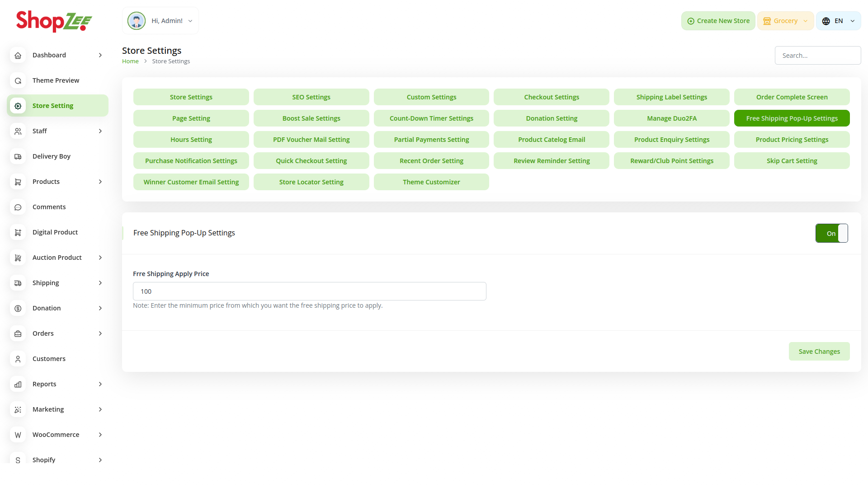Click the Admin avatar picture

[137, 21]
